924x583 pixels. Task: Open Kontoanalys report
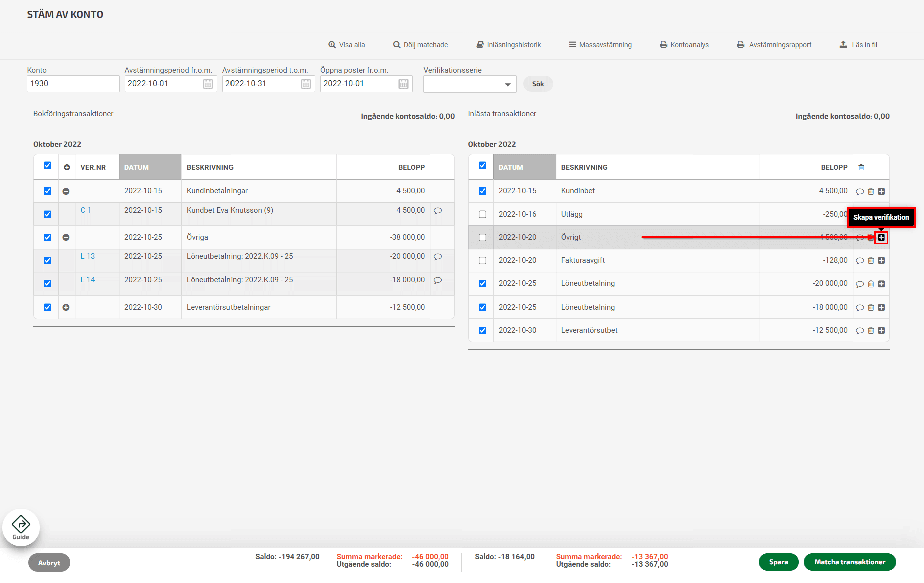coord(684,45)
